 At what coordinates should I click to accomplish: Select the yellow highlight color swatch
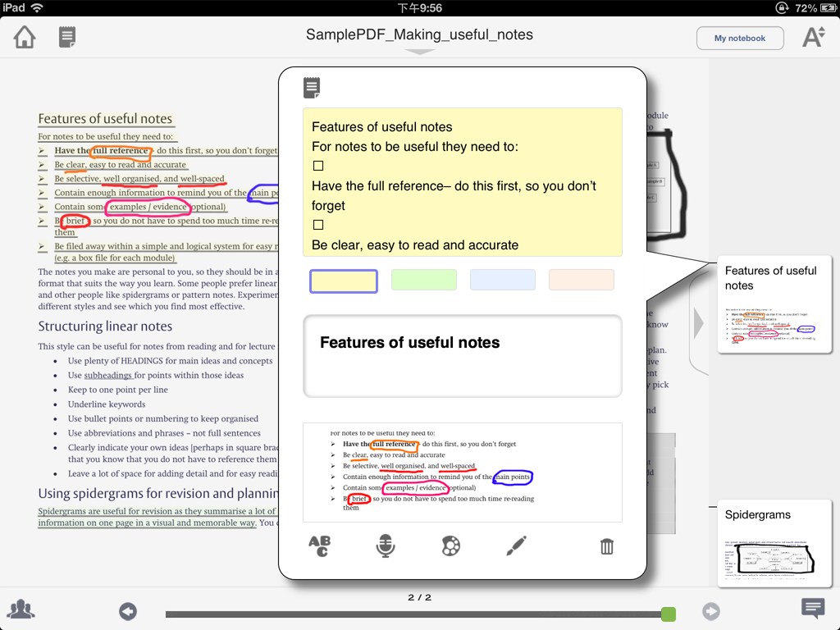point(344,281)
